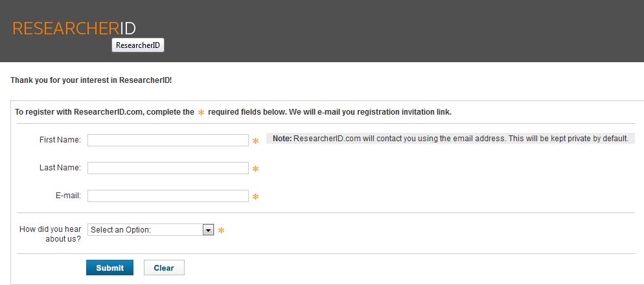Click the 'E-mail:' label text
Viewport: 644px width, 285px height.
coord(68,196)
